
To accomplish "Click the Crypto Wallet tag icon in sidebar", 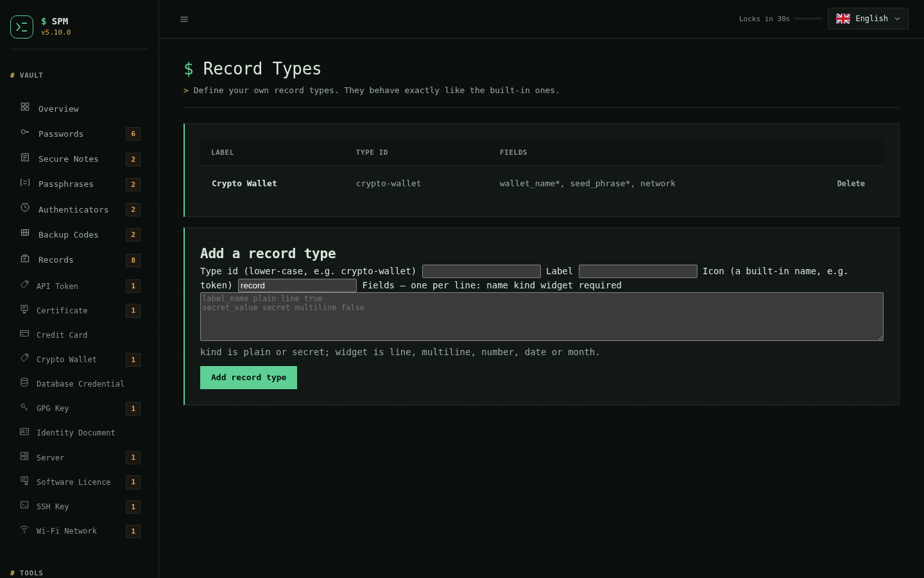I will [x=24, y=358].
